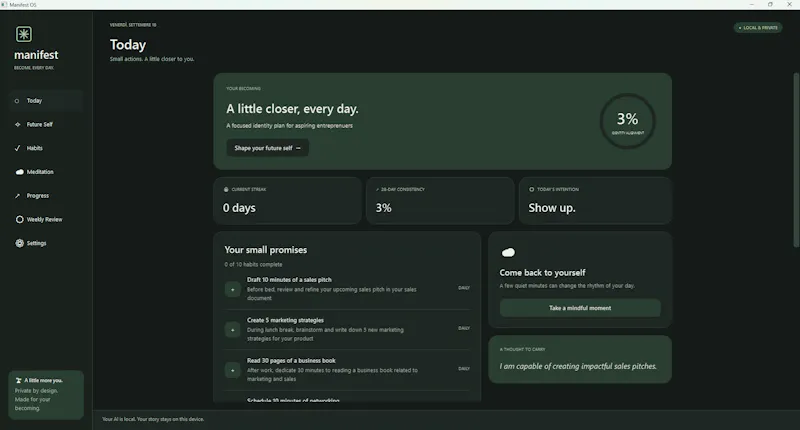800x430 pixels.
Task: Click the target icon beside Today's Intention
Action: coord(532,189)
